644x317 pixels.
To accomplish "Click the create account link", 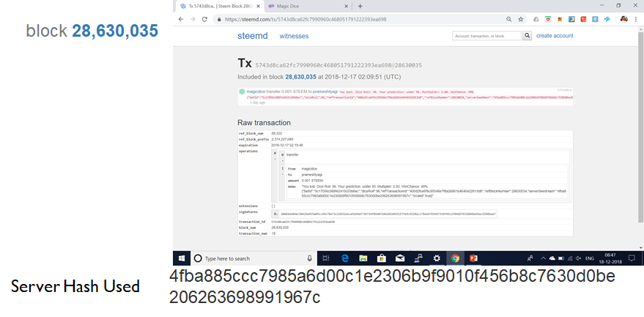I will click(x=555, y=36).
